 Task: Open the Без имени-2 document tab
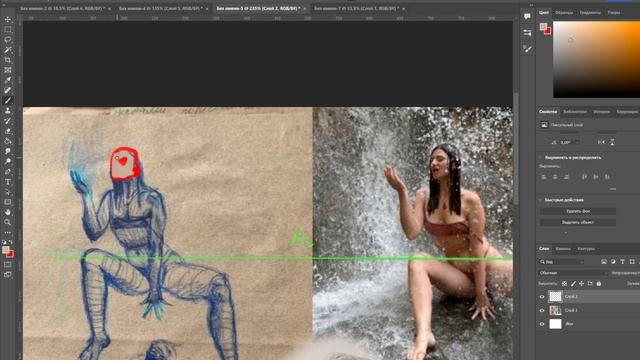coord(62,8)
